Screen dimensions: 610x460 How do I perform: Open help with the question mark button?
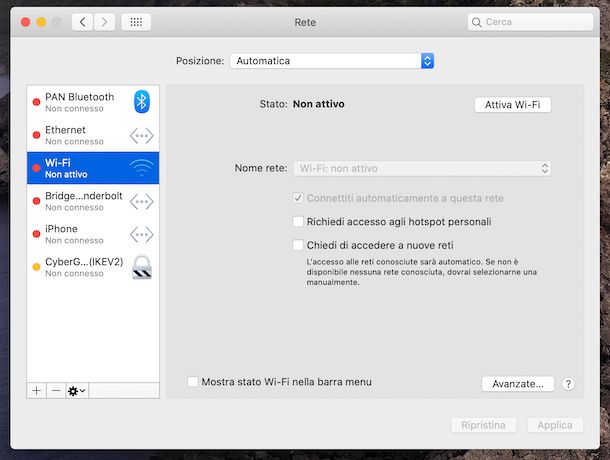tap(568, 384)
